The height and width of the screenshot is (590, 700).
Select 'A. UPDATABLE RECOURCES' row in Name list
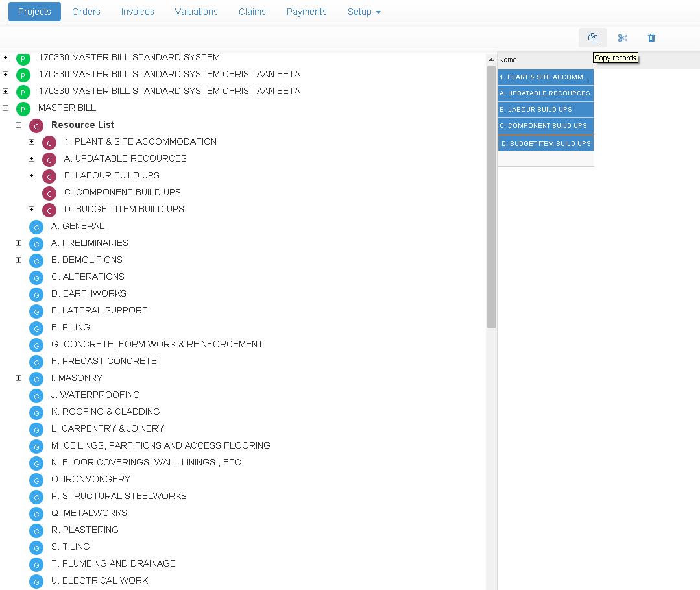[x=546, y=93]
